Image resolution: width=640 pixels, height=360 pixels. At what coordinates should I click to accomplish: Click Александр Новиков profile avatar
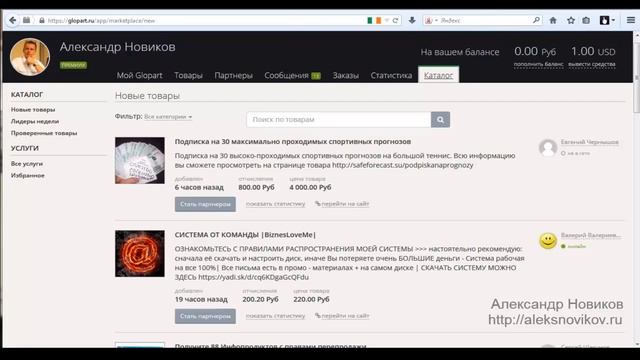pos(30,57)
